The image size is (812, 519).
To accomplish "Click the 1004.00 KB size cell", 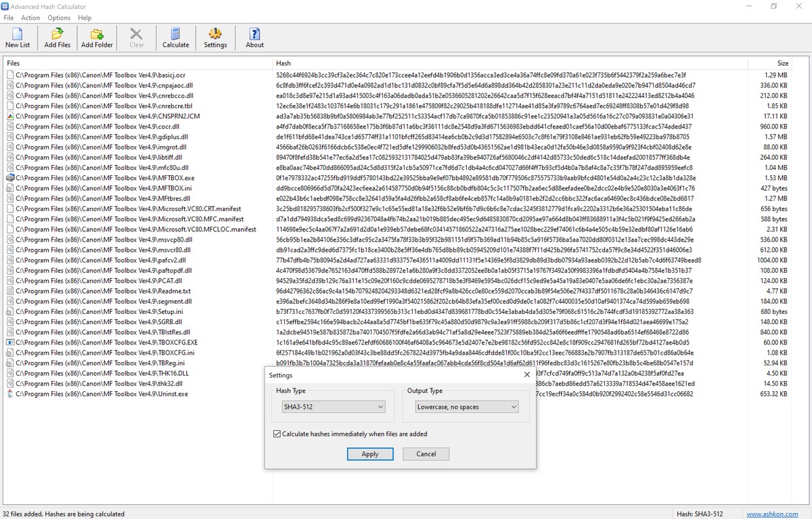I will tap(772, 261).
